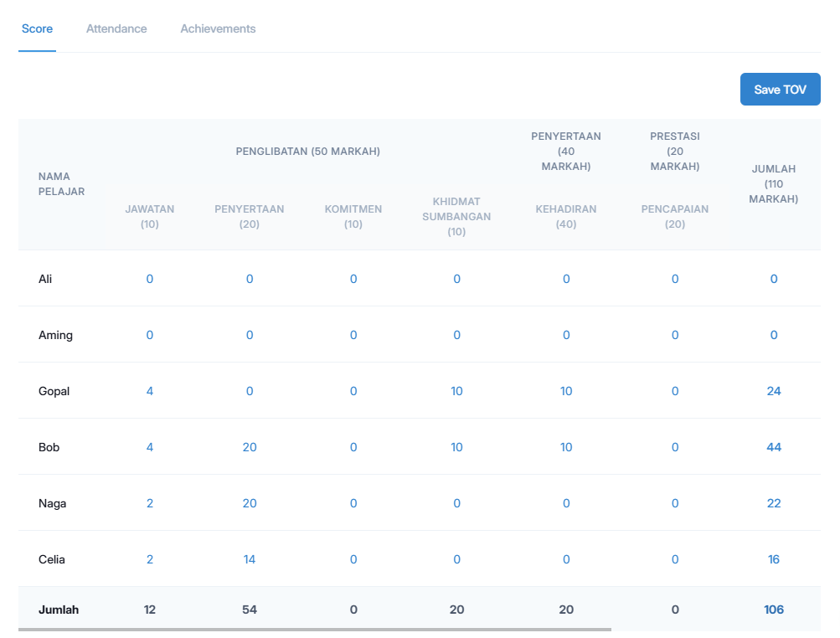Click Naga's JUMLAH total of 22
Viewport: 840px width, 638px height.
click(x=773, y=503)
